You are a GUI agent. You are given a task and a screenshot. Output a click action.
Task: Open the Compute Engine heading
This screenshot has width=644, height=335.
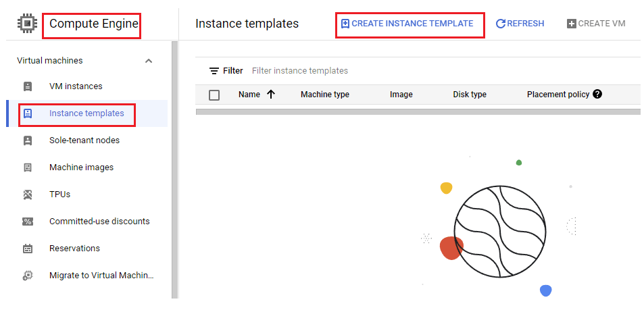click(x=94, y=24)
